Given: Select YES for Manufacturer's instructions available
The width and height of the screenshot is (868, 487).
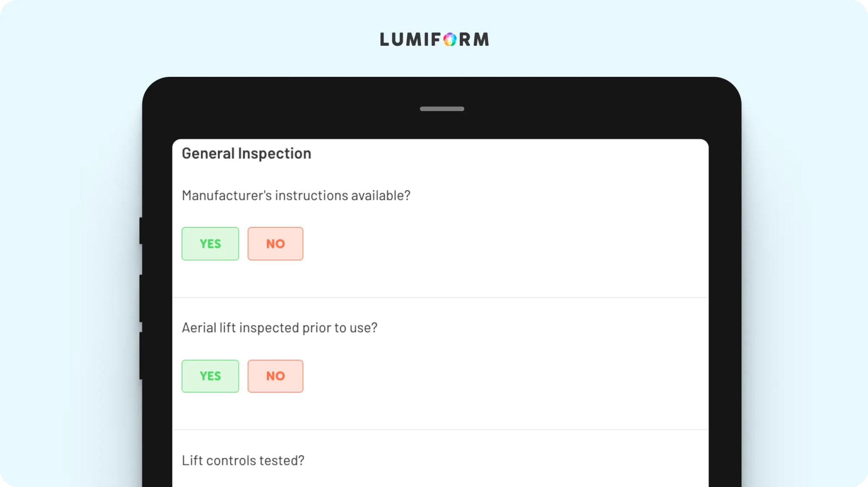Looking at the screenshot, I should click(210, 243).
